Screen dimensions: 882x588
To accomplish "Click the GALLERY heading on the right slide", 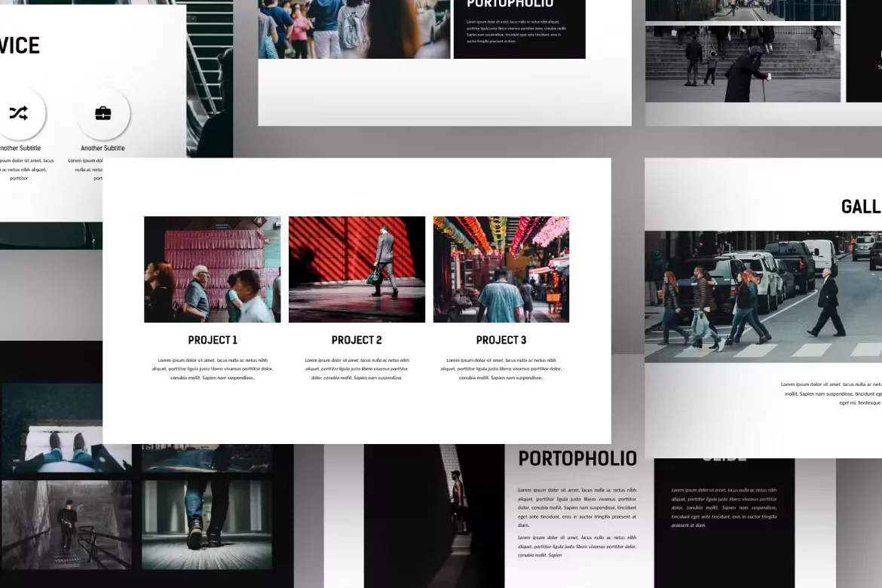I will pos(860,207).
